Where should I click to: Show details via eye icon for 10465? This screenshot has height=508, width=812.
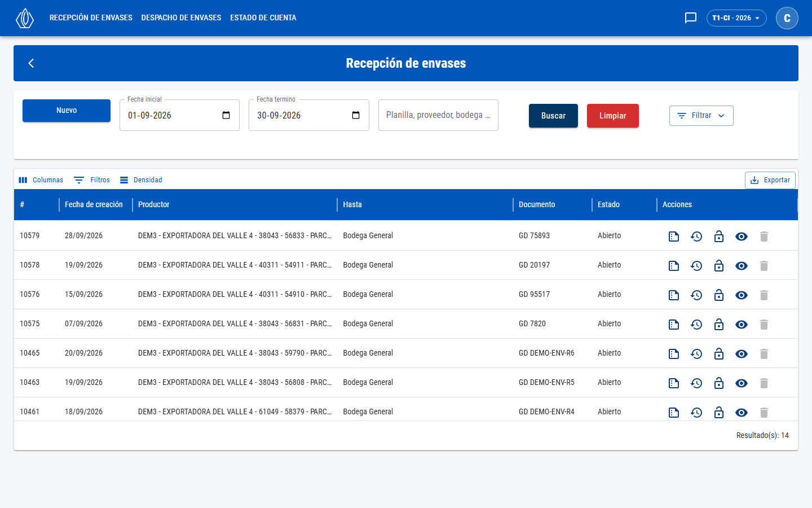click(x=742, y=354)
